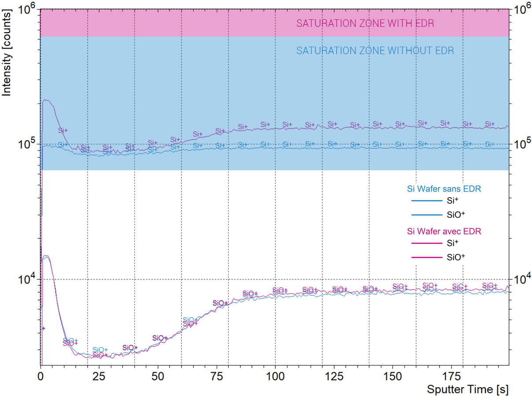Click the 'Sputter Time [s]' axis title
The width and height of the screenshot is (532, 396).
[x=468, y=389]
